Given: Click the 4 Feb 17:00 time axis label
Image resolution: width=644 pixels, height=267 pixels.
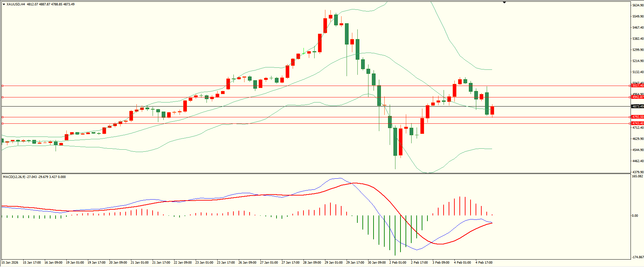Looking at the screenshot, I should tap(484, 263).
